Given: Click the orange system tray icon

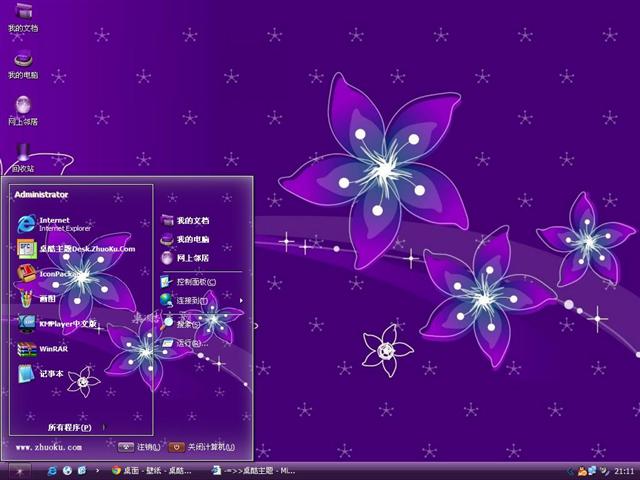Looking at the screenshot, I should click(582, 472).
